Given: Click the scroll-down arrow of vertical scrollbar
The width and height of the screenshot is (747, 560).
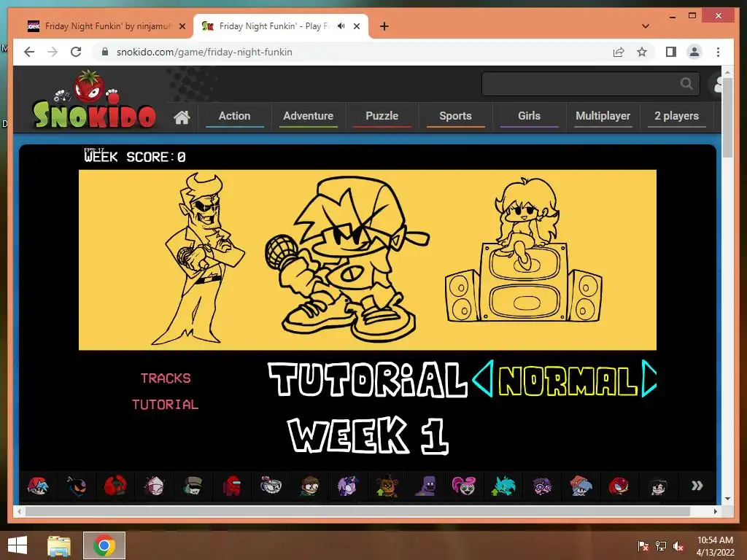Looking at the screenshot, I should click(727, 499).
